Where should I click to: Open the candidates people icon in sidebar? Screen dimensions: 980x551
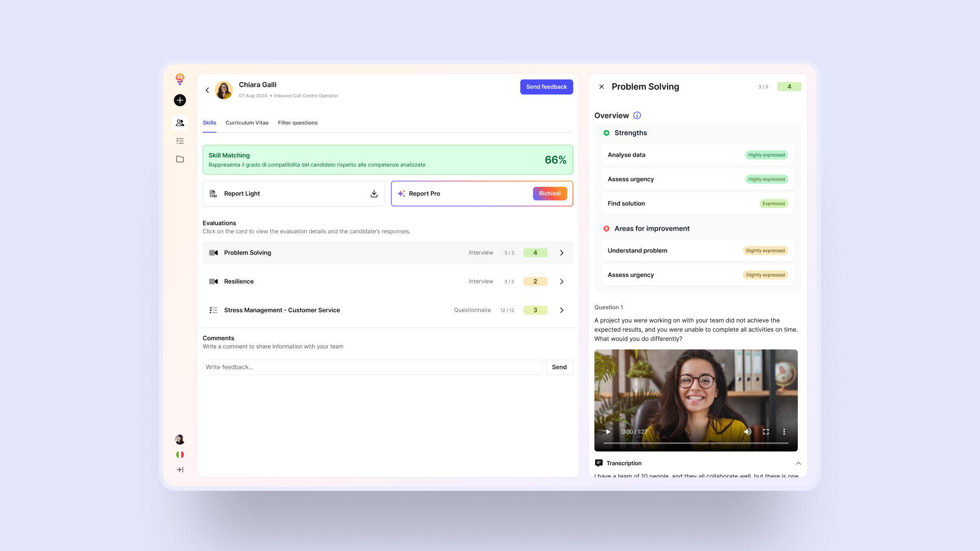tap(180, 123)
